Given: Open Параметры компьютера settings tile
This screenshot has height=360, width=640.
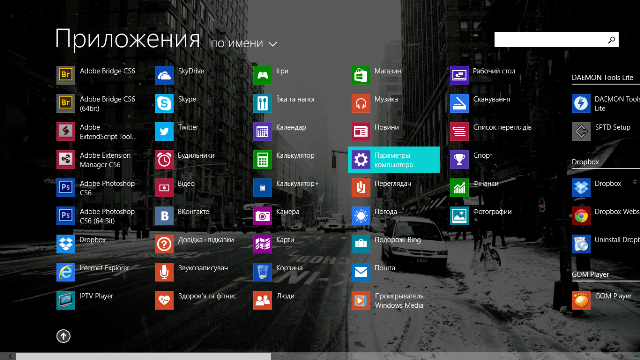Looking at the screenshot, I should (394, 160).
